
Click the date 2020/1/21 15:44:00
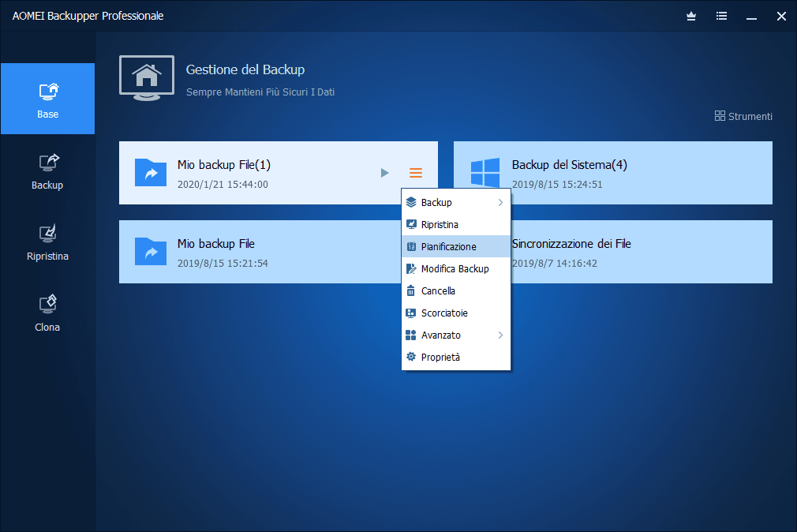pos(223,185)
